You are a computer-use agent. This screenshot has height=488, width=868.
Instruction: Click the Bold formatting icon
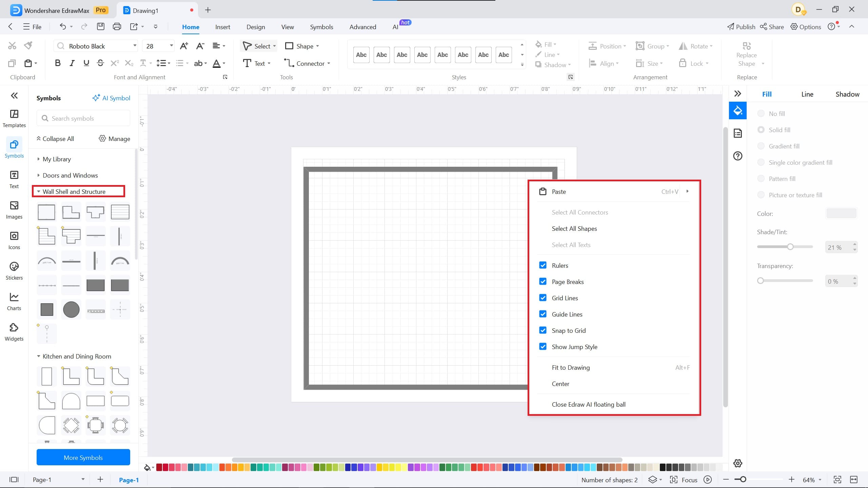58,63
